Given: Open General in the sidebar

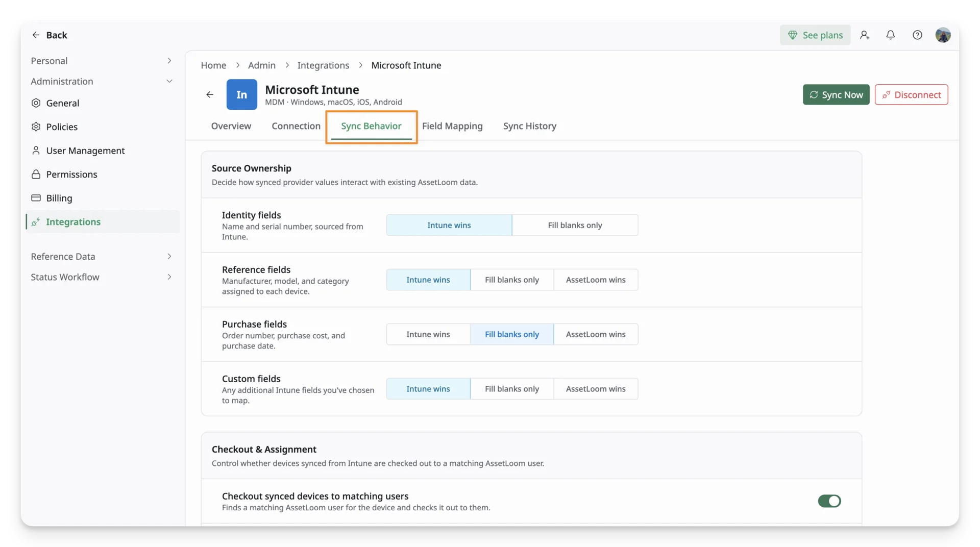Looking at the screenshot, I should (102, 103).
